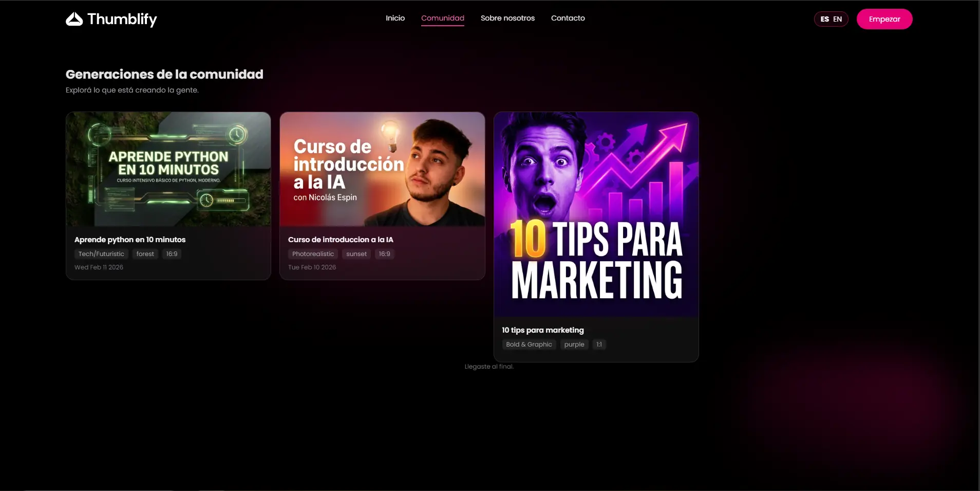Go to Sobre nosotros
The image size is (980, 491).
tap(507, 18)
